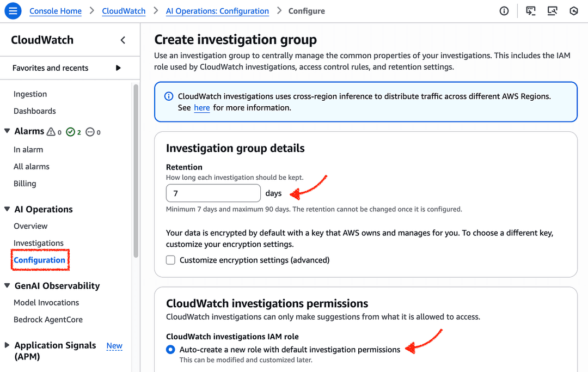Click the CloudWatch sidebar title
This screenshot has width=588, height=372.
point(42,40)
